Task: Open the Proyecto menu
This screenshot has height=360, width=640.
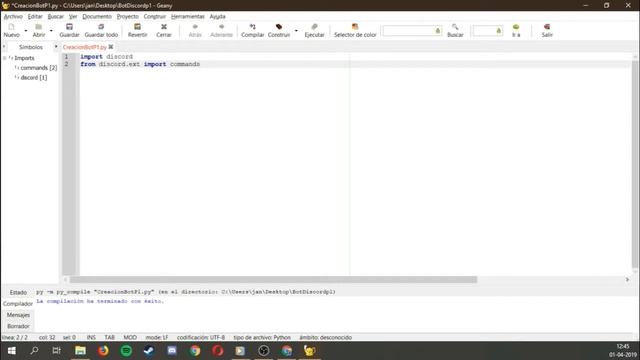Action: pyautogui.click(x=128, y=16)
